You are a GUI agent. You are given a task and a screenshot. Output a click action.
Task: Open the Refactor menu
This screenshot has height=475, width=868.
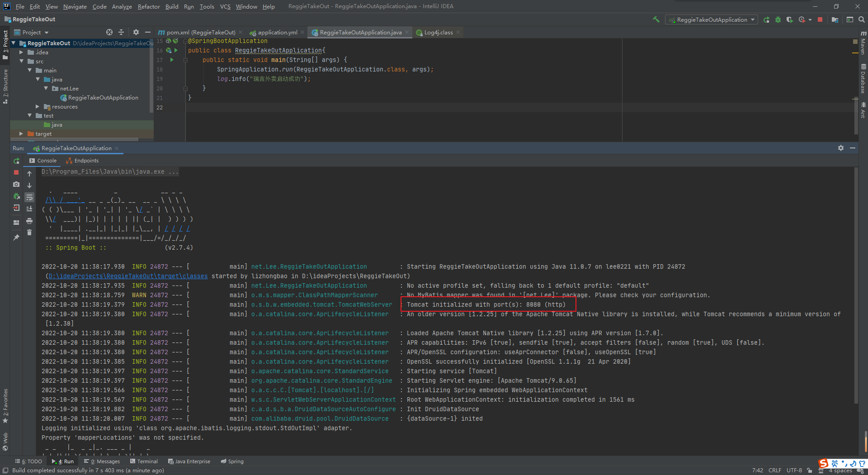(149, 6)
